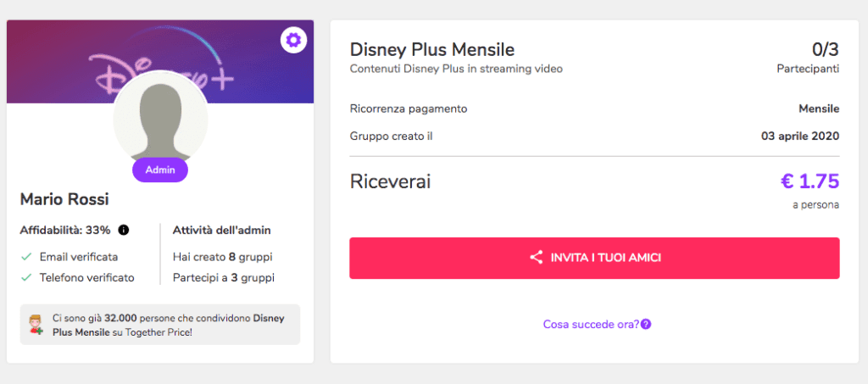Click the 03 aprile 2020 date
868x384 pixels.
[800, 136]
